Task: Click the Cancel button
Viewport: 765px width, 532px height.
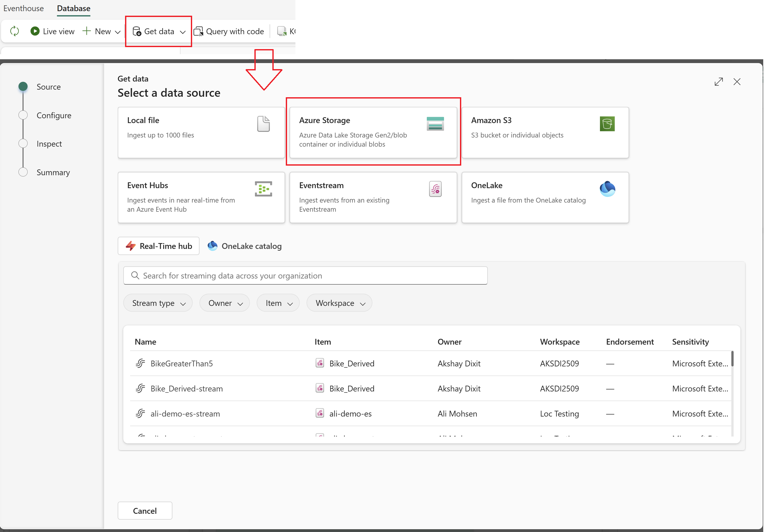Action: (145, 511)
